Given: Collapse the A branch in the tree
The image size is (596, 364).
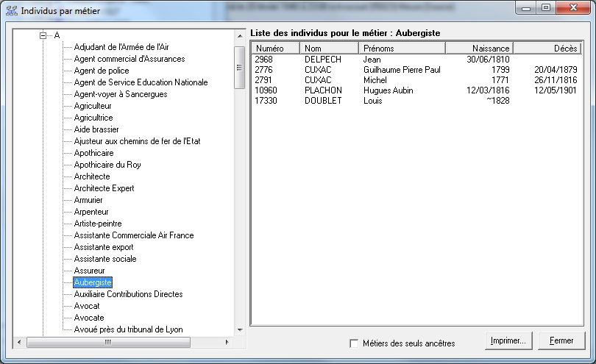Looking at the screenshot, I should pyautogui.click(x=43, y=35).
